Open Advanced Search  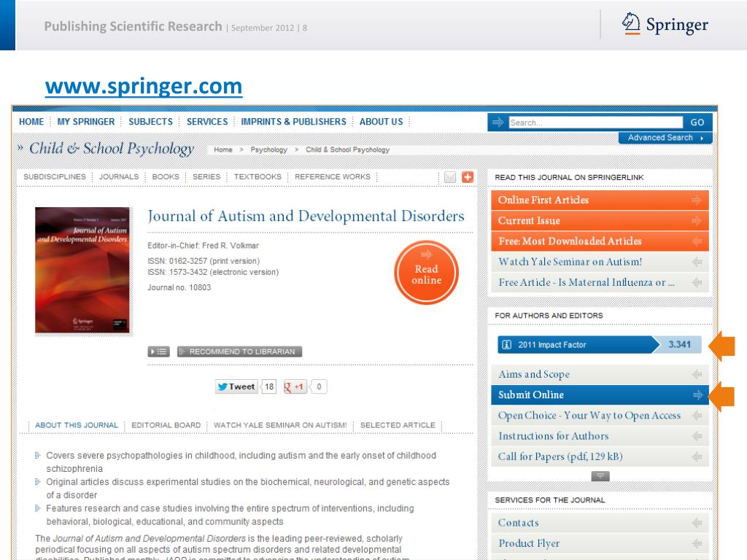pyautogui.click(x=665, y=138)
